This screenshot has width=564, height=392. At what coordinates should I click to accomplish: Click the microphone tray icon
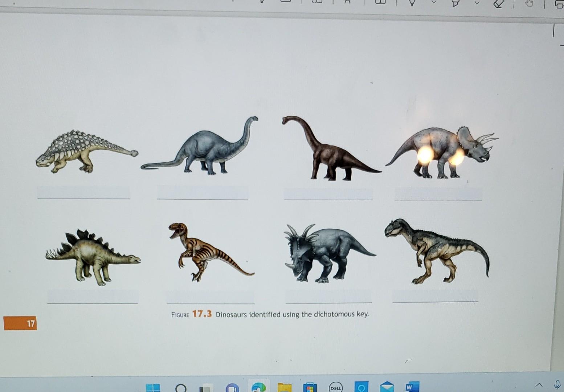[557, 384]
